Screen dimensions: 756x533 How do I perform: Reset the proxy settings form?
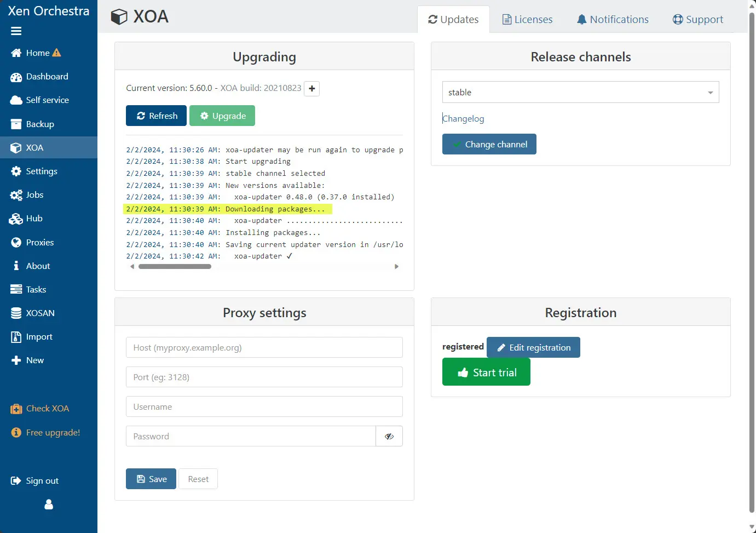click(x=198, y=479)
